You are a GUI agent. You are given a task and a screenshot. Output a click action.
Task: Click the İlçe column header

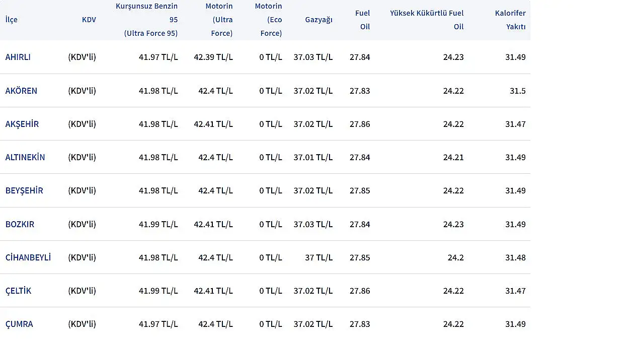click(x=11, y=20)
